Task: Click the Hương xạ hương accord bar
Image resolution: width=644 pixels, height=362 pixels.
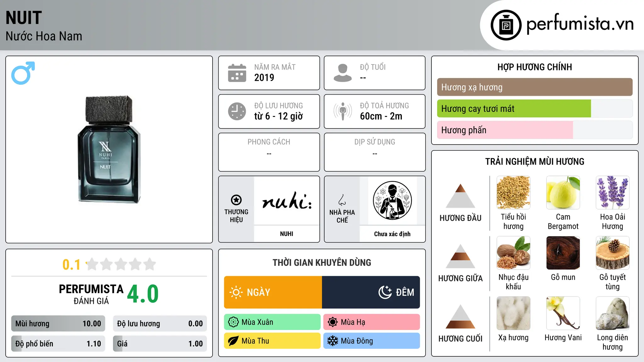Action: coord(535,87)
